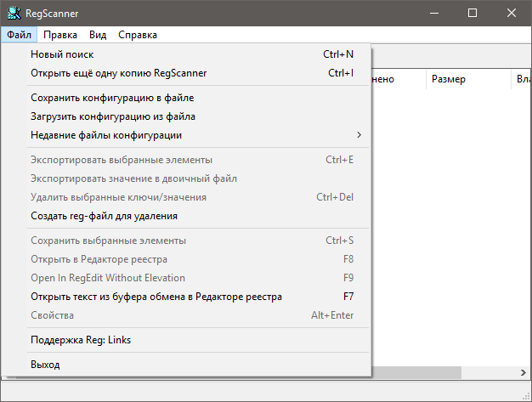Click the horizontal scrollbar right arrow
The image size is (532, 402).
tap(524, 372)
